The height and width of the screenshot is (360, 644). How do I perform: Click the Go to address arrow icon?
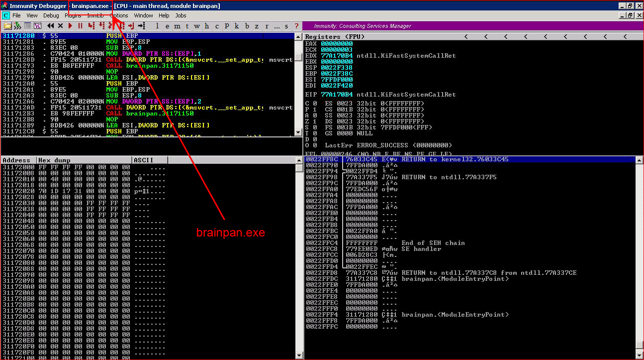(x=141, y=25)
